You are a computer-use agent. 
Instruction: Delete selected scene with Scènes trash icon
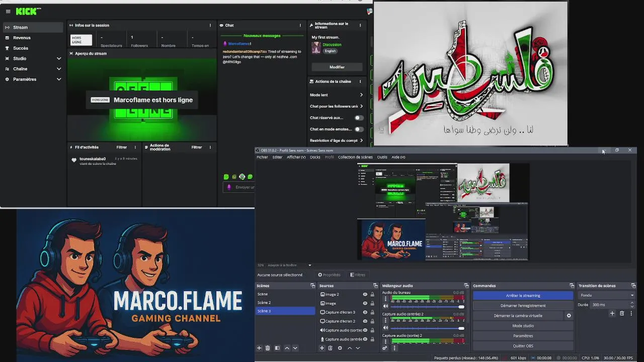(x=268, y=348)
